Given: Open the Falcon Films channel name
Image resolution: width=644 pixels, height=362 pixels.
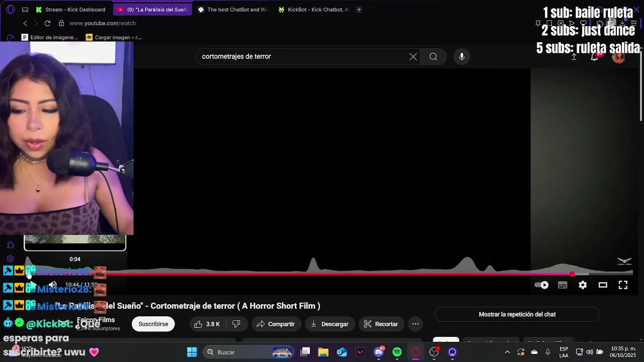Looking at the screenshot, I should 96,320.
